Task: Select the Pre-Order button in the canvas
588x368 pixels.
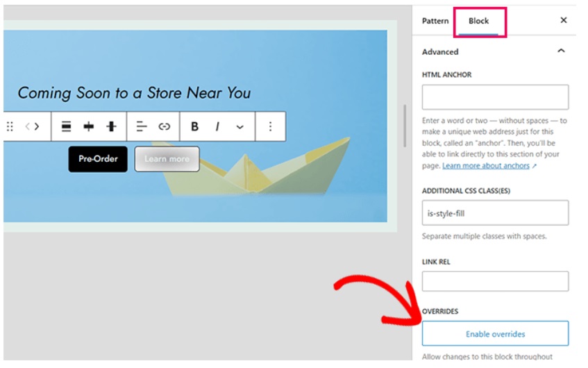Action: (x=98, y=159)
